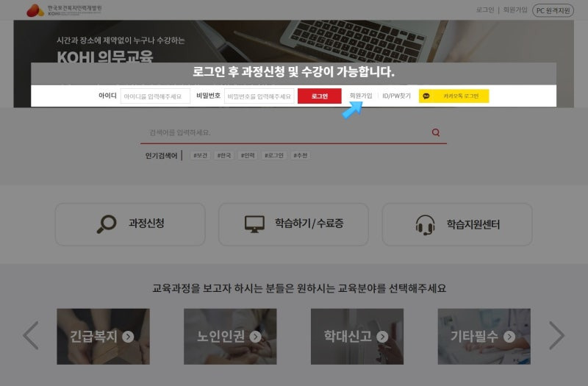588x386 pixels.
Task: Show previous categories with left carousel arrow
Action: [31, 335]
